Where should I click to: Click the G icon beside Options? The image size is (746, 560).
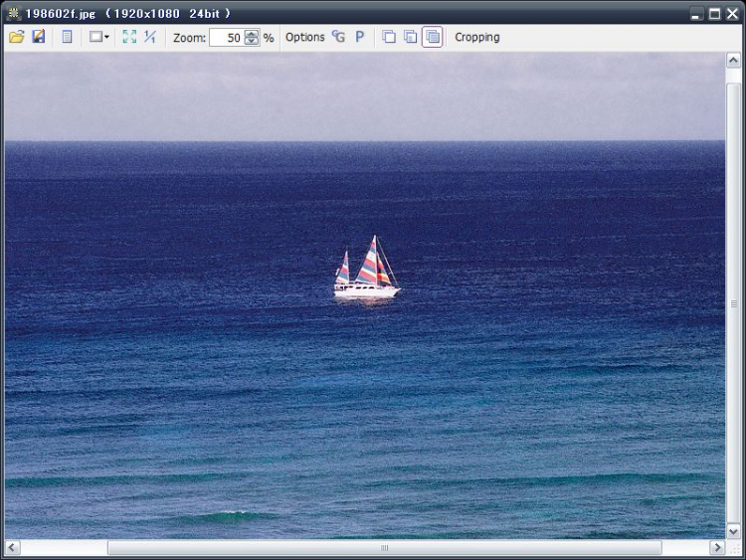point(338,37)
